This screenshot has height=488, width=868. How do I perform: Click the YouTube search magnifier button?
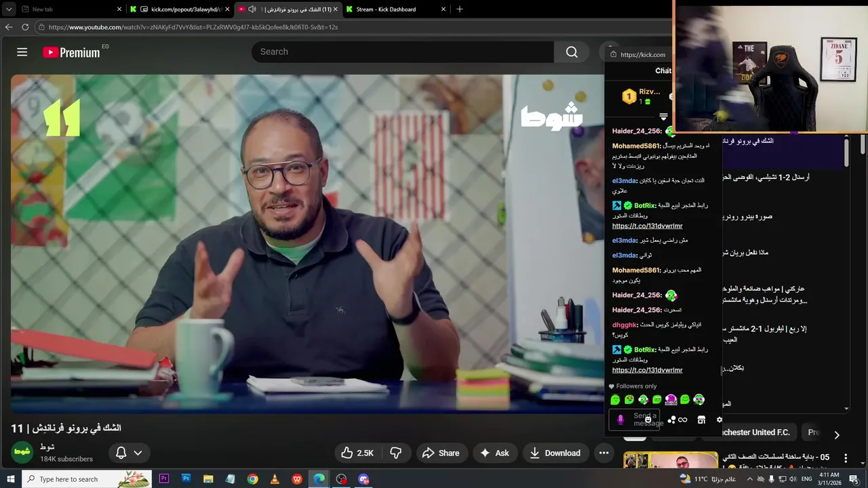[572, 52]
